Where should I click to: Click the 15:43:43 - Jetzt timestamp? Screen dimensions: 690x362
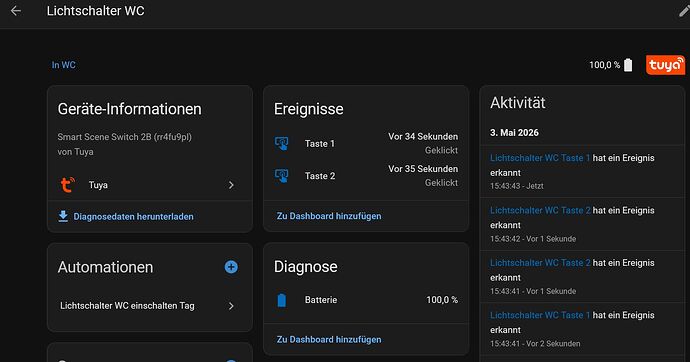[x=517, y=186]
